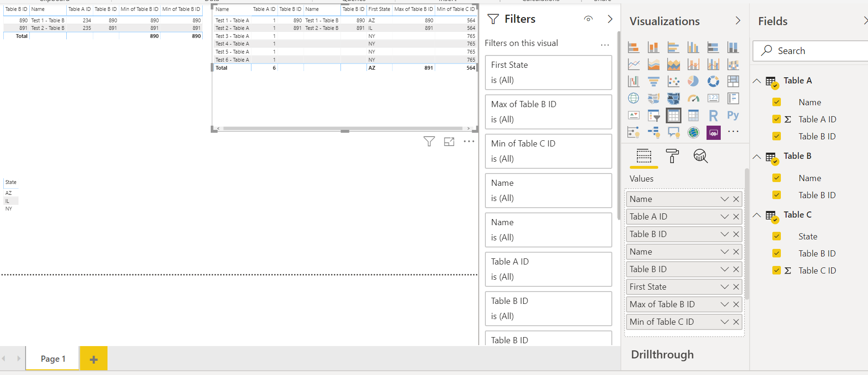Image resolution: width=868 pixels, height=375 pixels.
Task: Select the Card (123) visual
Action: 713,98
